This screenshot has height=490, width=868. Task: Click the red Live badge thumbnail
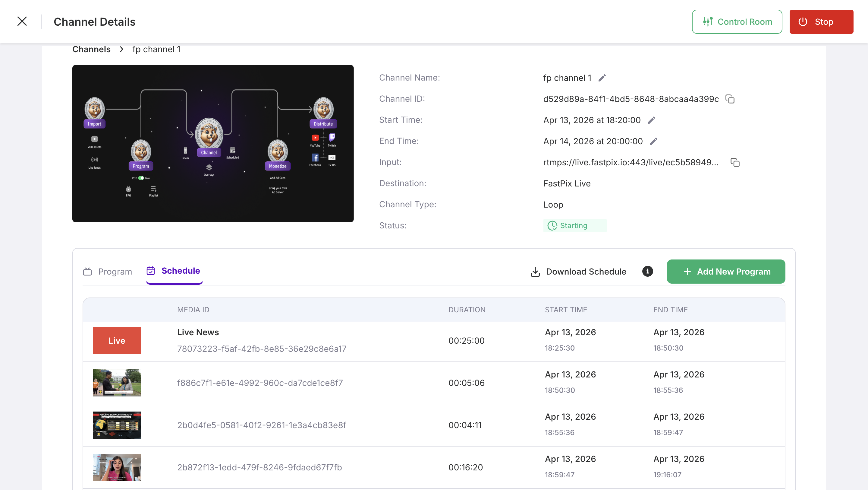click(117, 340)
